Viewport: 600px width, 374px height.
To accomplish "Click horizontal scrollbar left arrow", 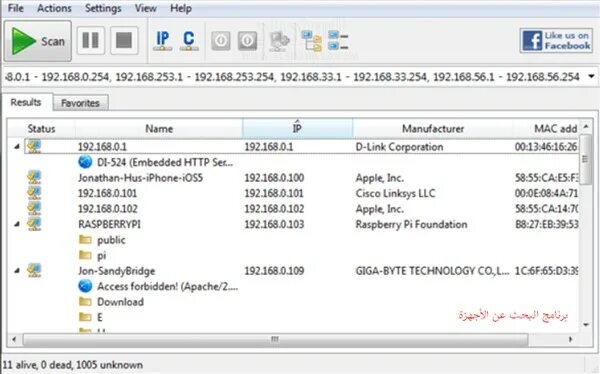I will click(14, 339).
